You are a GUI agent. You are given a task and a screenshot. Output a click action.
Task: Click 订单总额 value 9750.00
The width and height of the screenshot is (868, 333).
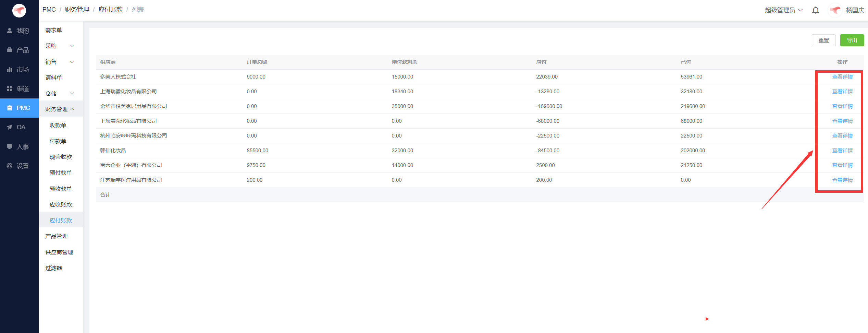[256, 165]
